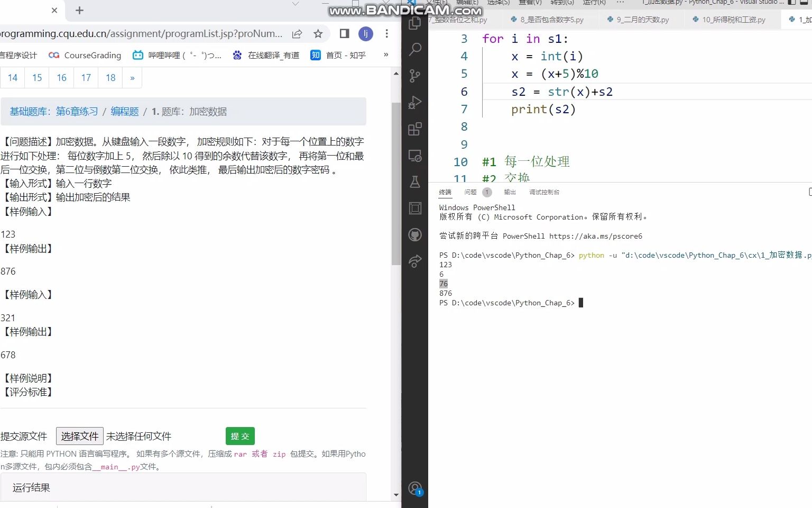Open the 言程序设计 bookmark

(19, 55)
